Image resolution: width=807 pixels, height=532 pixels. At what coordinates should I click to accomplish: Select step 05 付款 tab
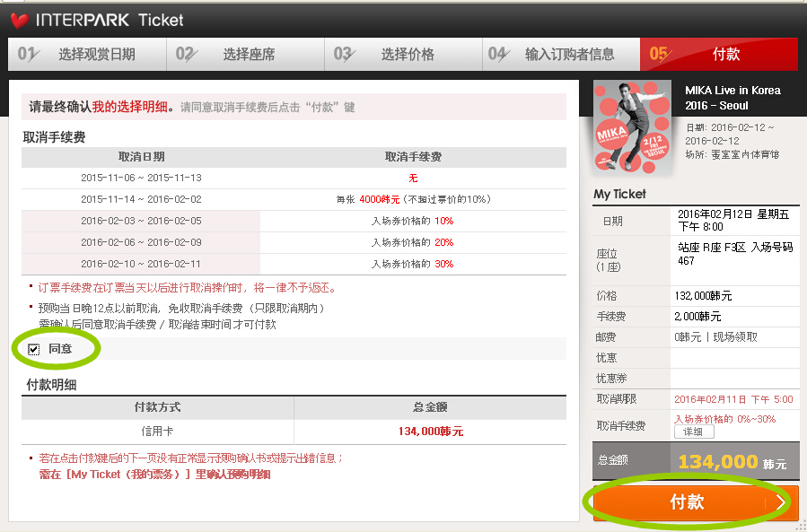[719, 54]
